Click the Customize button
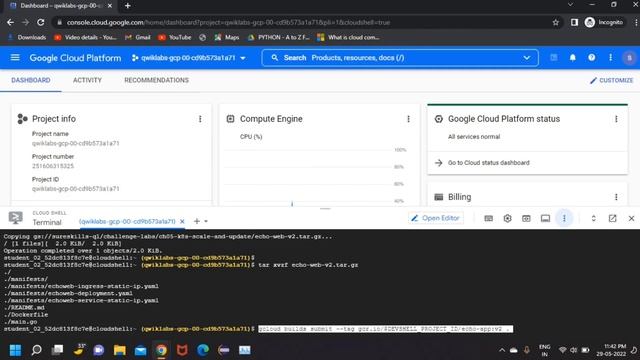640x360 pixels. tap(611, 80)
